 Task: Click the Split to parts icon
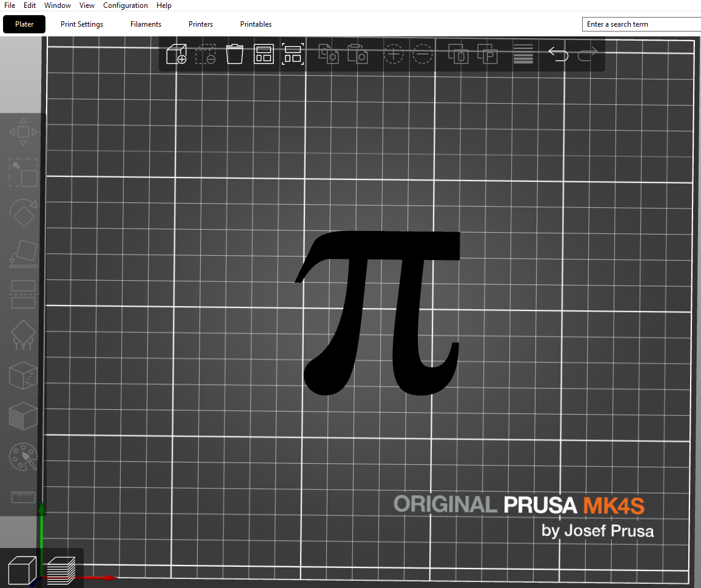click(488, 53)
